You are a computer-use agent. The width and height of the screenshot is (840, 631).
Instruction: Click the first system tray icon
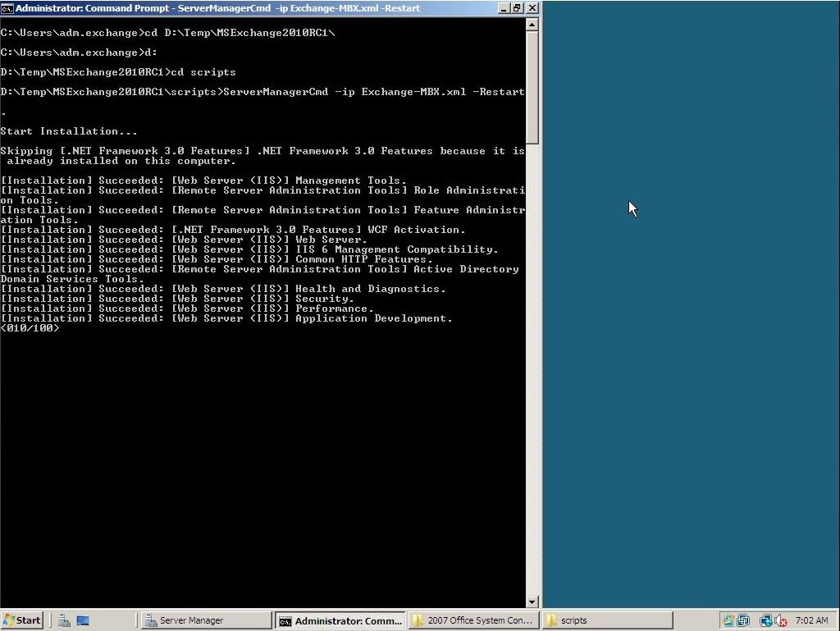(728, 620)
